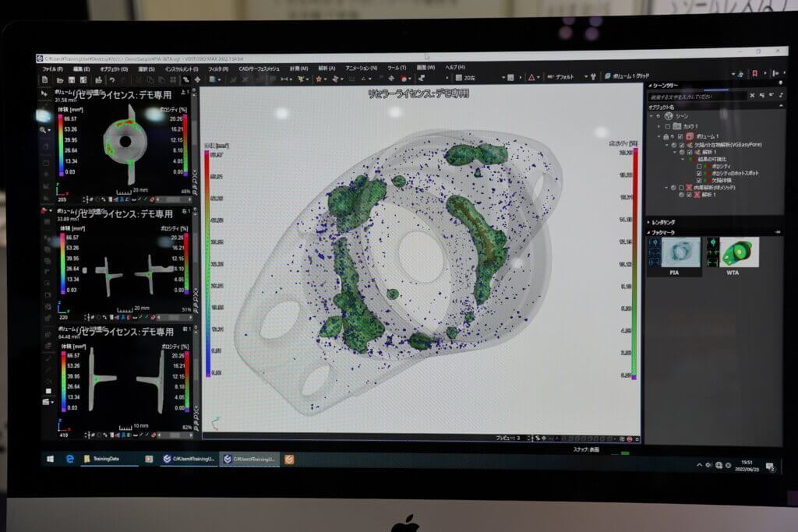Screen dimensions: 798x532
Task: Click the red star analysis toolbar icon
Action: [x=319, y=79]
